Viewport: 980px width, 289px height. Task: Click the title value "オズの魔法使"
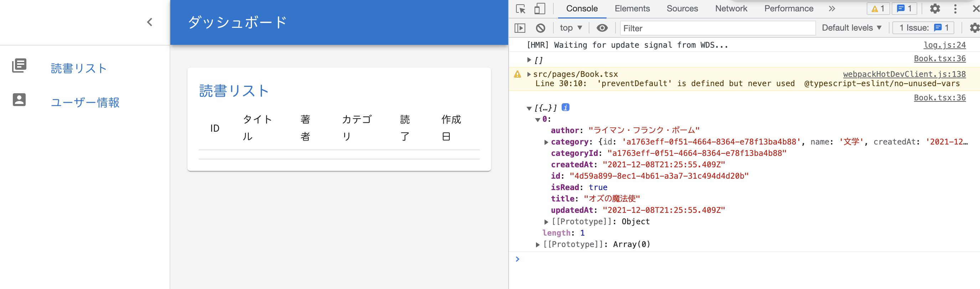tap(612, 199)
